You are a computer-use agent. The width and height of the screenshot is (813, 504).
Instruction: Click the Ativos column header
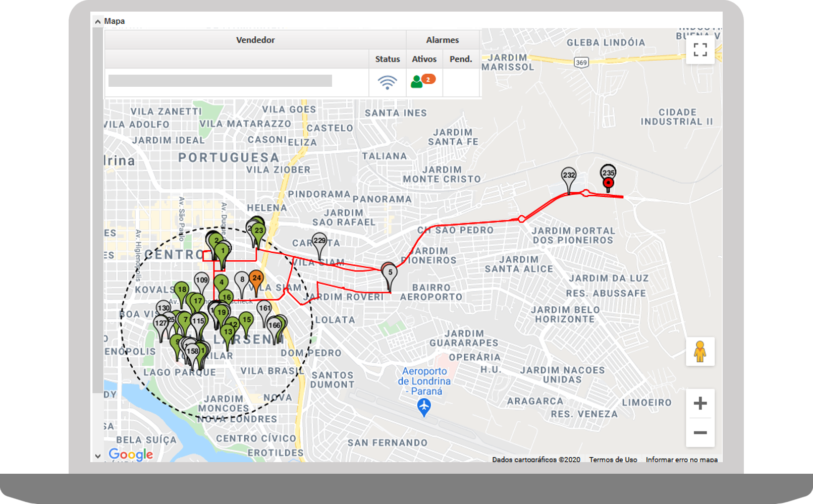(424, 59)
